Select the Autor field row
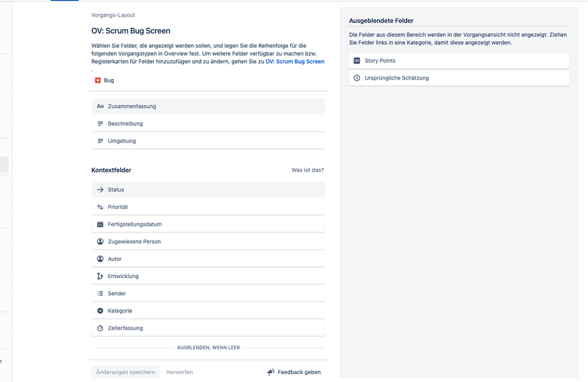Image resolution: width=588 pixels, height=382 pixels. (208, 259)
